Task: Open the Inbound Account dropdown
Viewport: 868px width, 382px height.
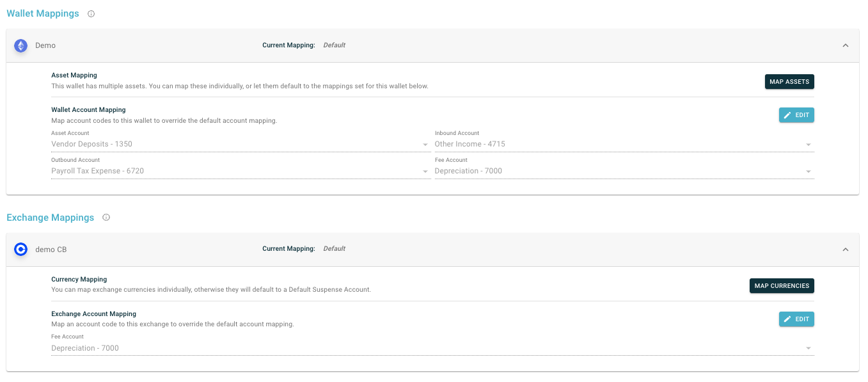Action: click(624, 145)
